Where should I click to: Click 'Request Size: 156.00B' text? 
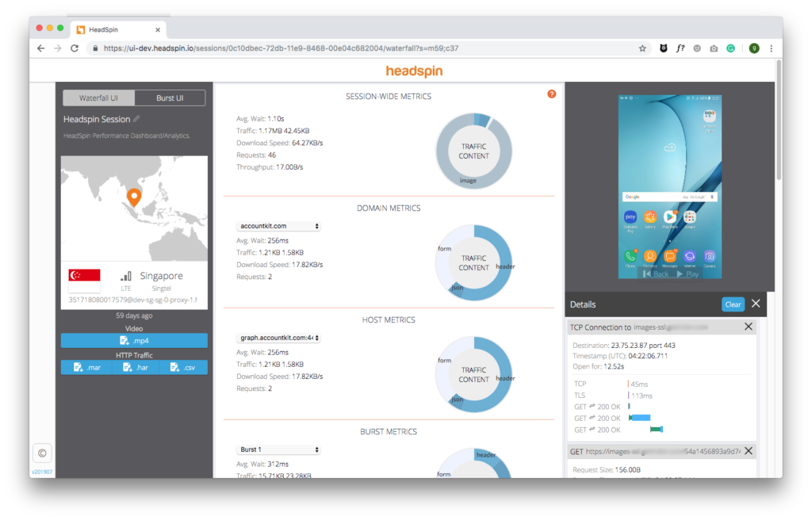coord(607,470)
